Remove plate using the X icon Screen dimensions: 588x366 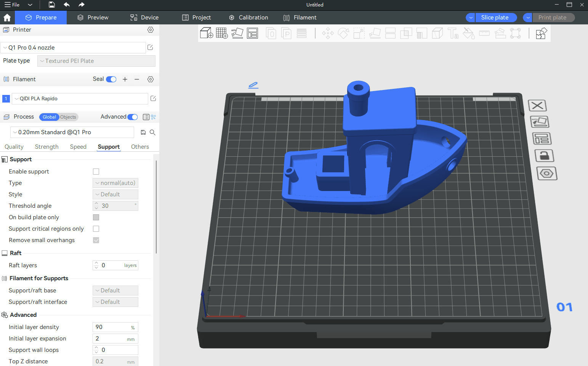pyautogui.click(x=537, y=106)
